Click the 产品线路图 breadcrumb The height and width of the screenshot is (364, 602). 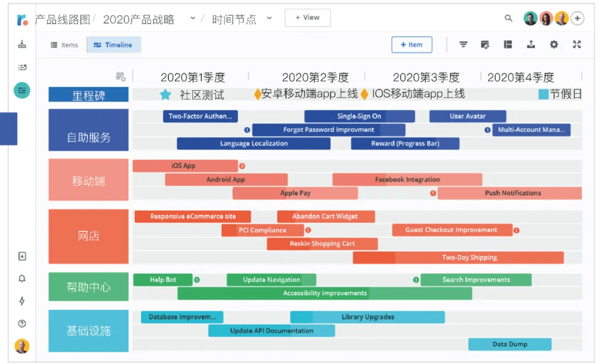(x=62, y=19)
